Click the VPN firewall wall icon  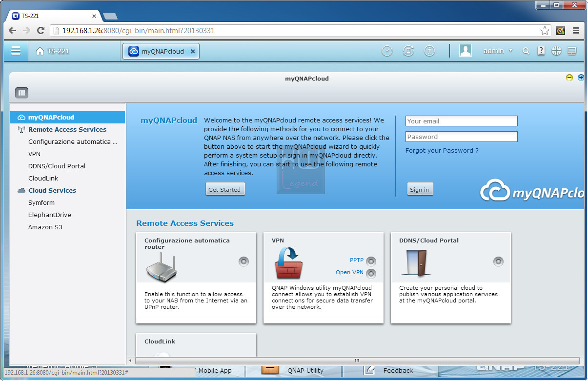click(x=289, y=264)
